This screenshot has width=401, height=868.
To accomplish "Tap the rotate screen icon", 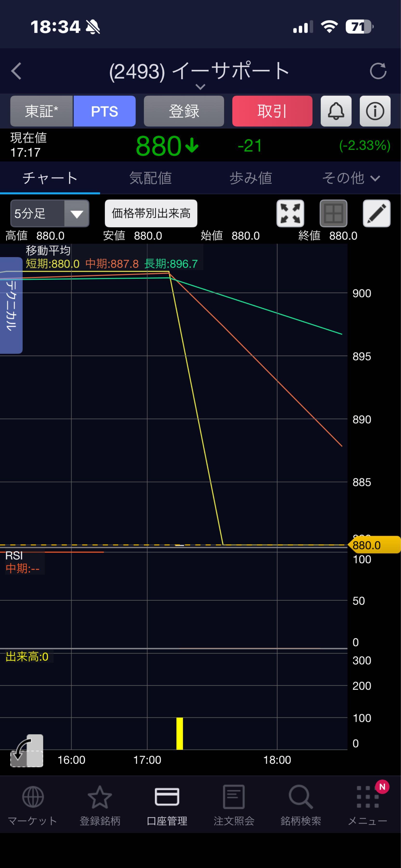I will [27, 751].
